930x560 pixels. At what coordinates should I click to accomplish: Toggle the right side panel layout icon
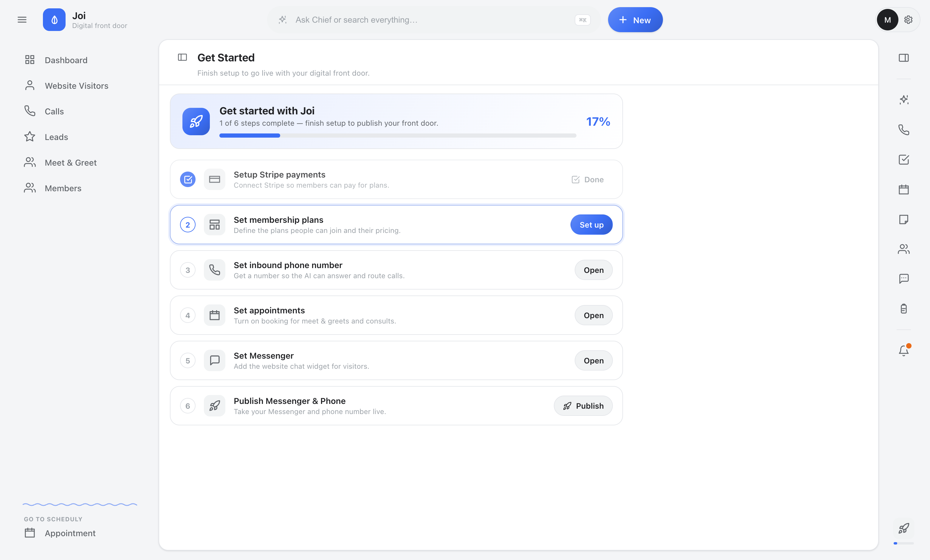903,58
